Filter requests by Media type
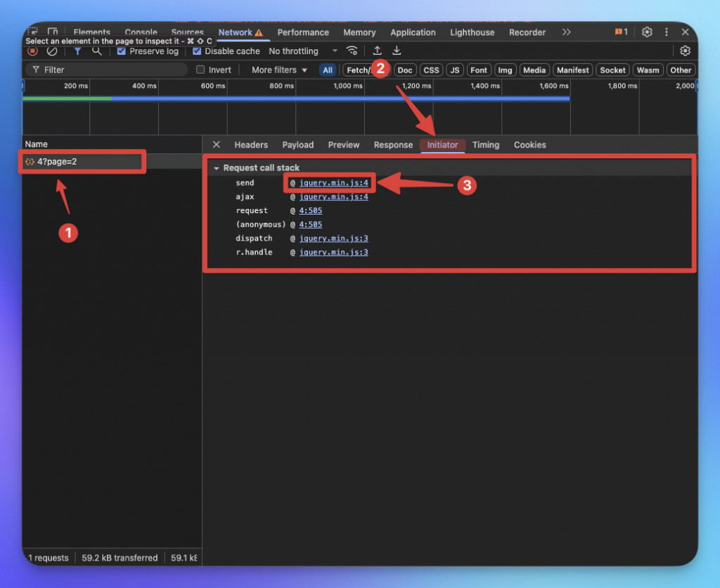The height and width of the screenshot is (588, 720). [x=534, y=70]
